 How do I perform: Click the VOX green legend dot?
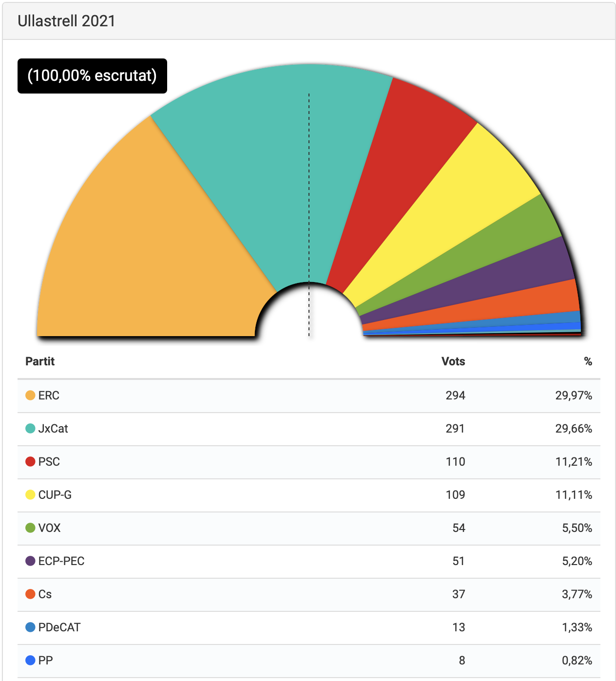click(x=30, y=528)
